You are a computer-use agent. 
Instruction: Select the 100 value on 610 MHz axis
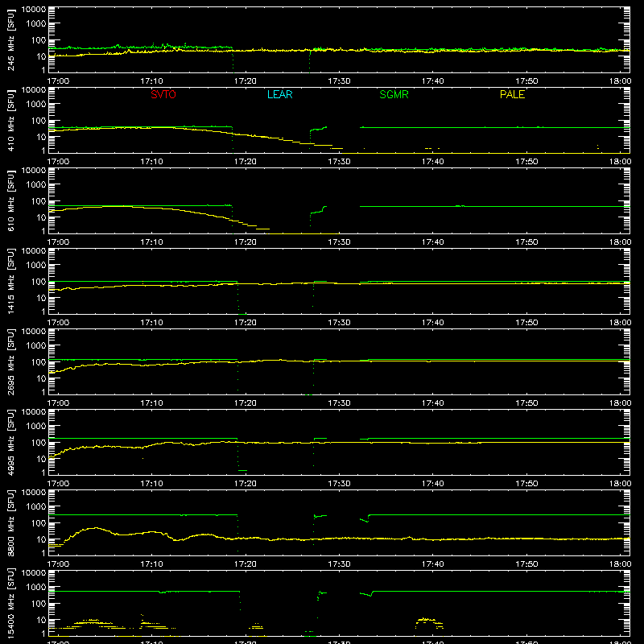point(39,200)
